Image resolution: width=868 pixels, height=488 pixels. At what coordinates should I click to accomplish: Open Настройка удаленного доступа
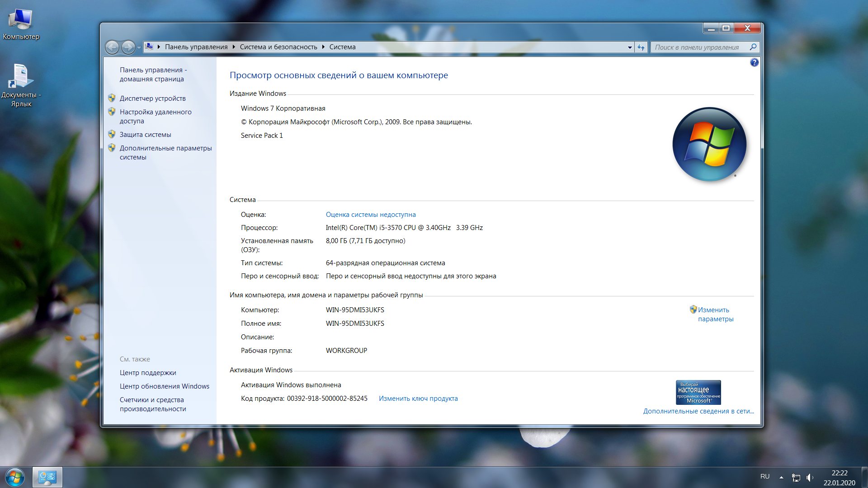(x=156, y=117)
